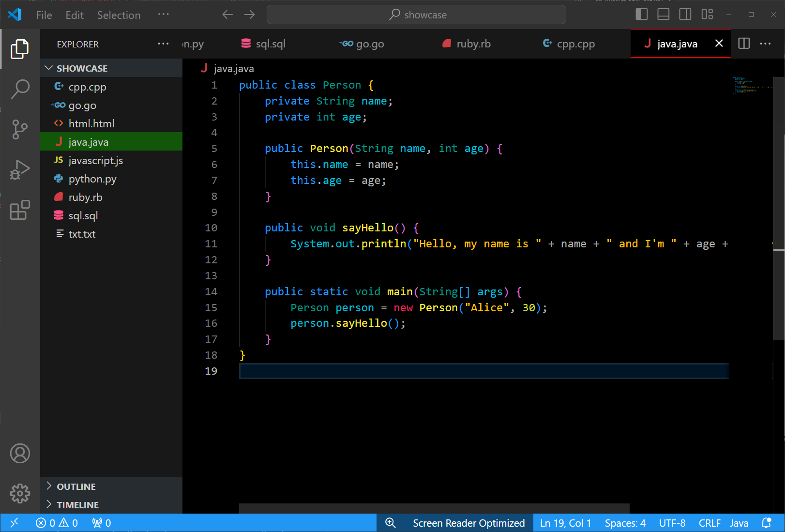Open the Source Control view
Screen dimensions: 785x532
coord(20,130)
